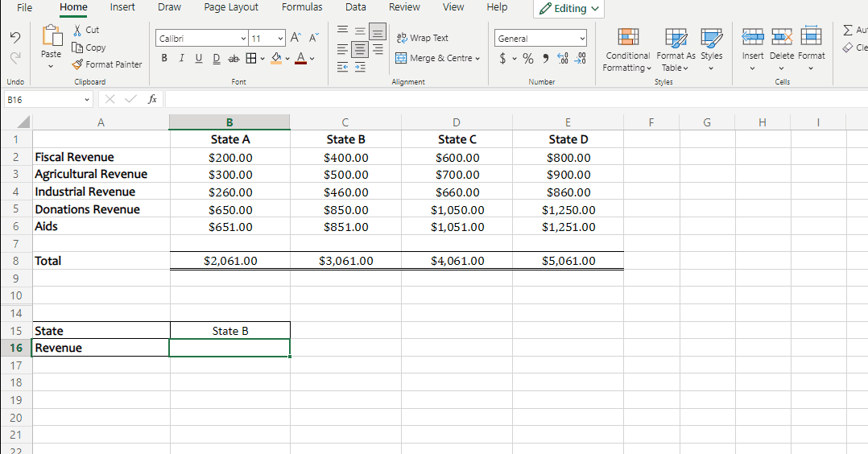
Task: Open the Paste options dropdown arrow
Action: pyautogui.click(x=51, y=67)
